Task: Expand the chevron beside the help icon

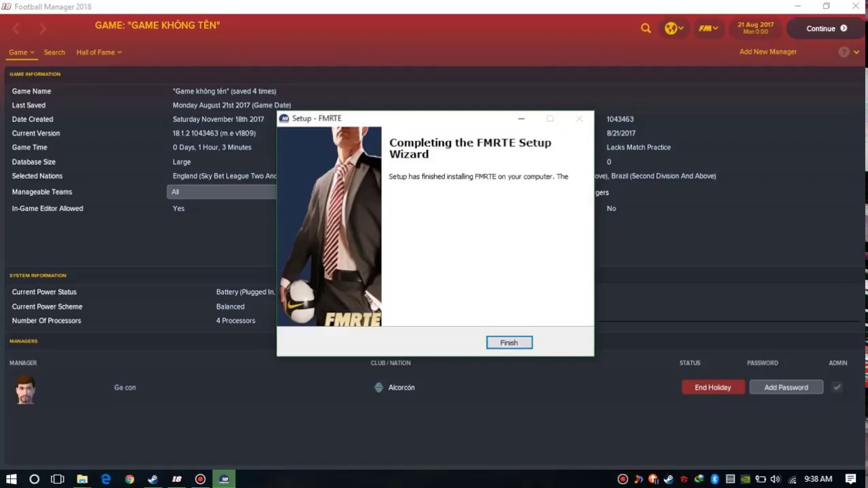Action: coord(856,52)
